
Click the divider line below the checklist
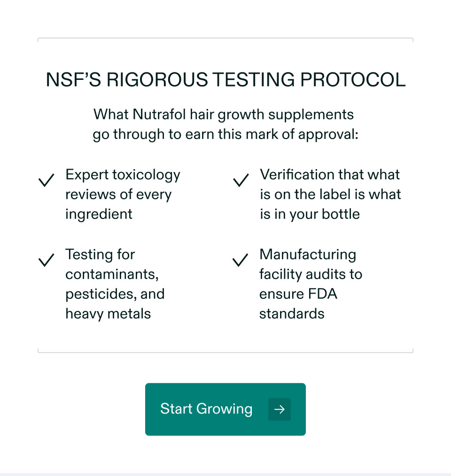point(225,351)
